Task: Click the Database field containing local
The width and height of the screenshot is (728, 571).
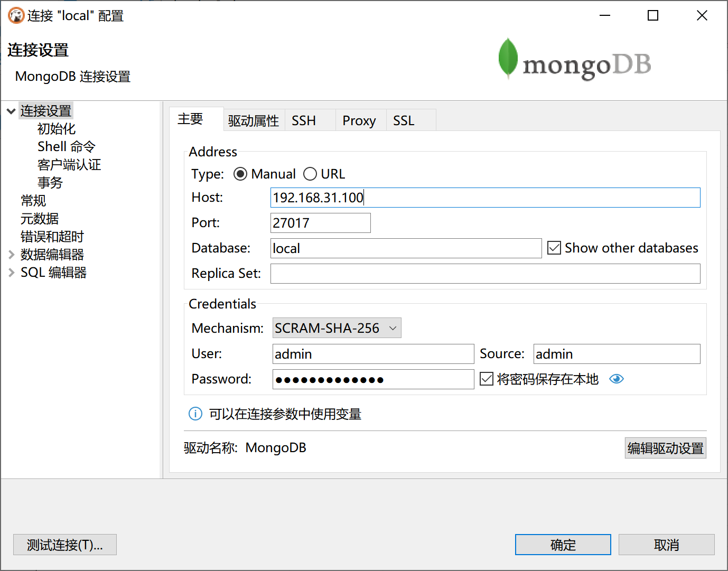Action: (406, 248)
